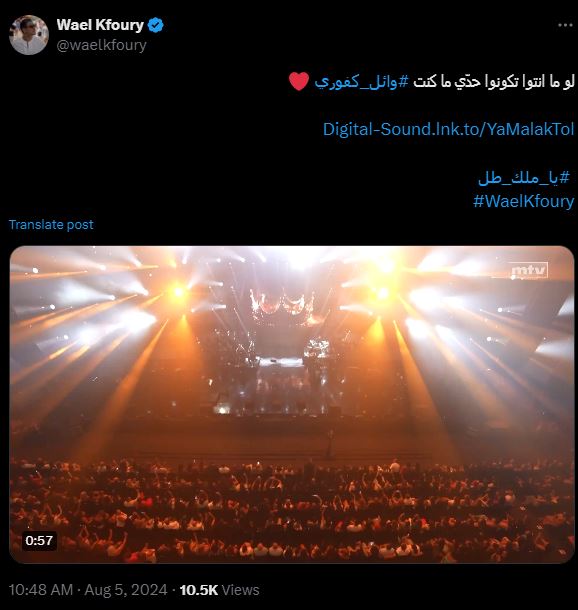Click the Arabic post text
Image resolution: width=578 pixels, height=610 pixels.
[494, 82]
